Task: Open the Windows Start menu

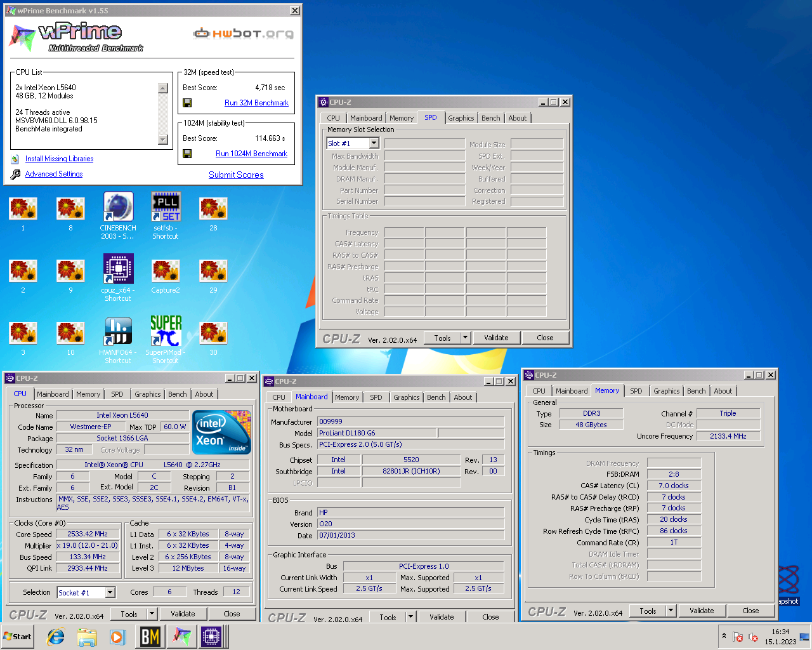Action: (x=17, y=637)
